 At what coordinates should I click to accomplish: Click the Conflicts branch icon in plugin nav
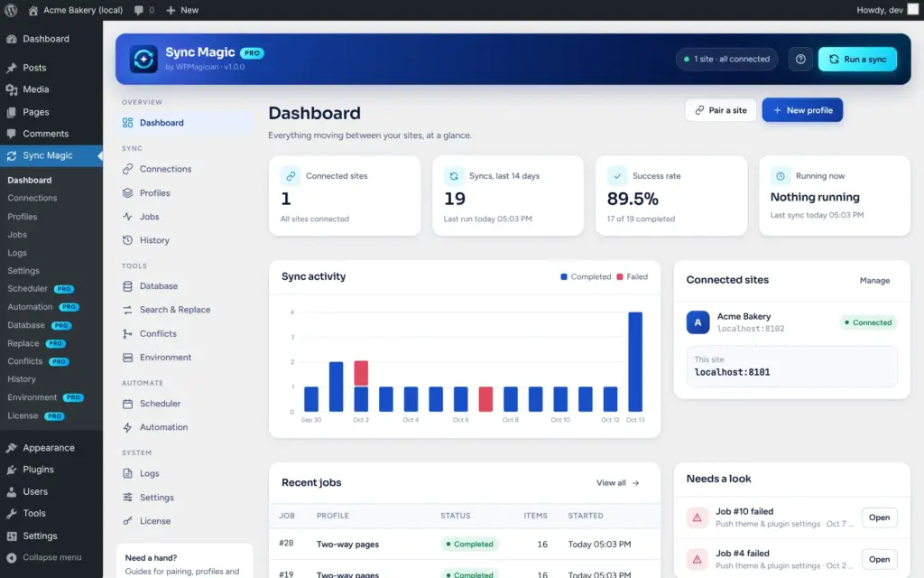(127, 334)
